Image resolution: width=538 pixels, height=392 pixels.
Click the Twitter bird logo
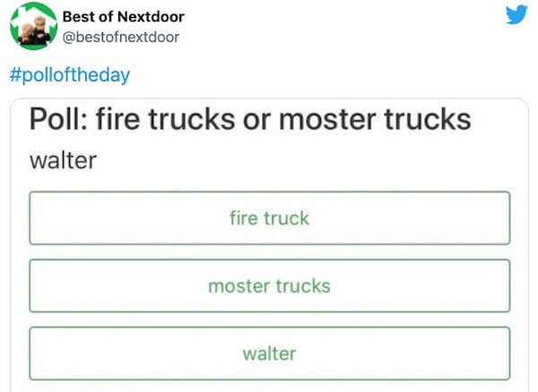[x=516, y=14]
